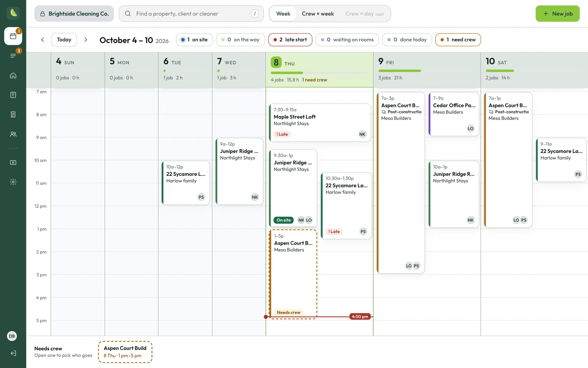Click the LO badge on Thursday Juniper Ridge job
Screen dimensions: 588x368
[309, 220]
